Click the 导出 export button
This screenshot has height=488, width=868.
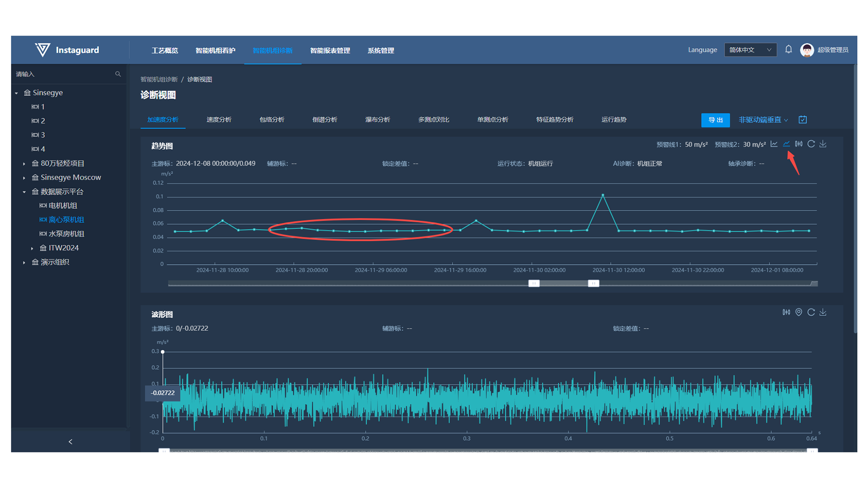coord(715,120)
